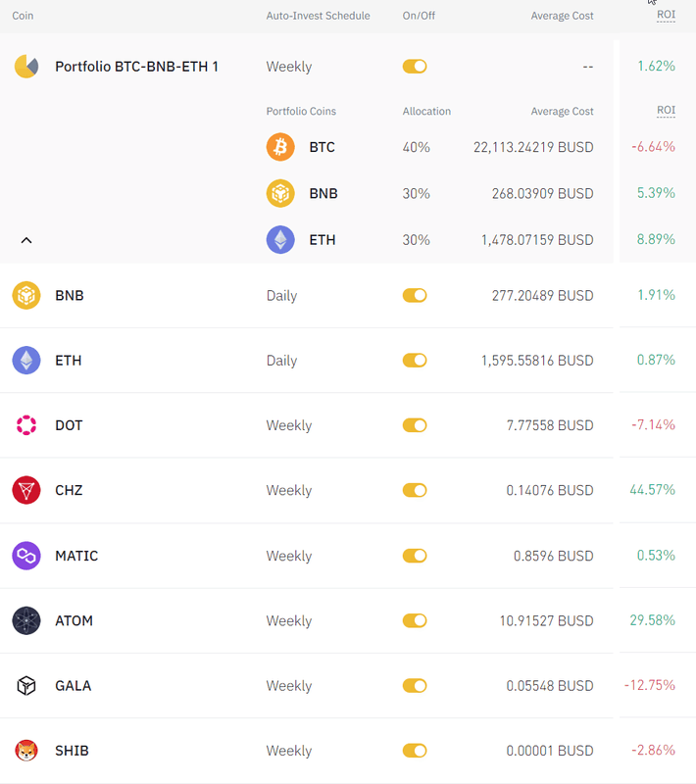Click the top ROI column header

666,16
